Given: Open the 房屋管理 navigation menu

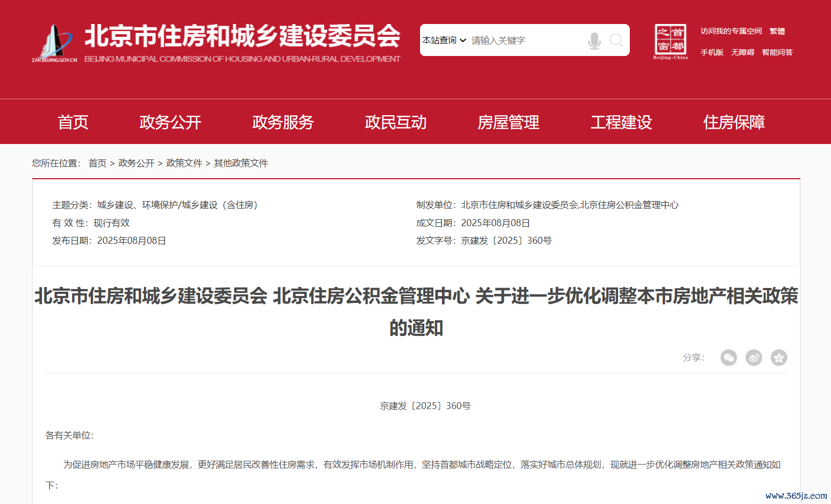Looking at the screenshot, I should 508,122.
